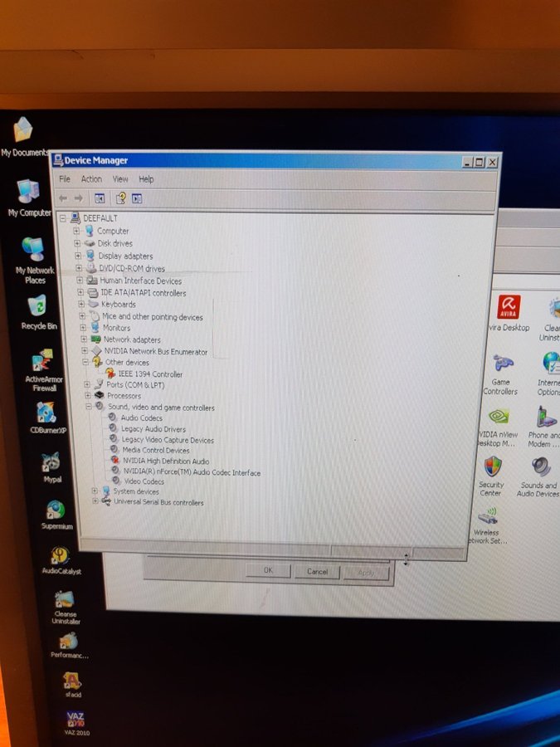
Task: Click the Properties toolbar icon in Device Manager
Action: pos(100,198)
